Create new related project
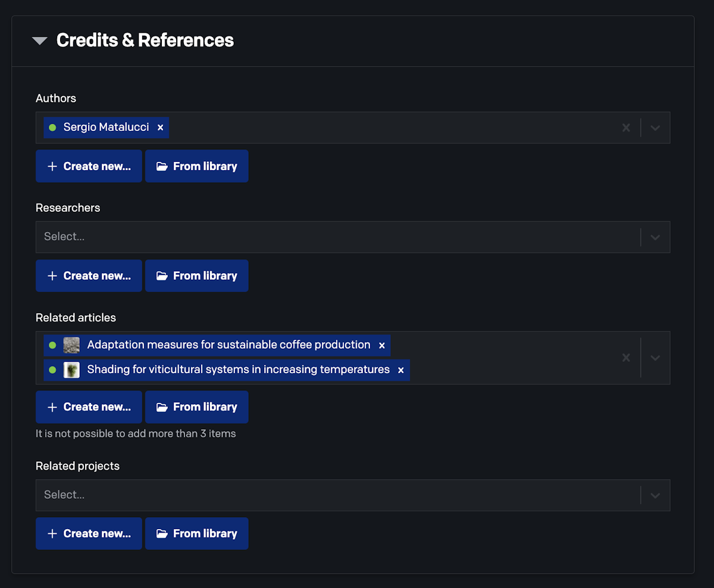 coord(89,533)
